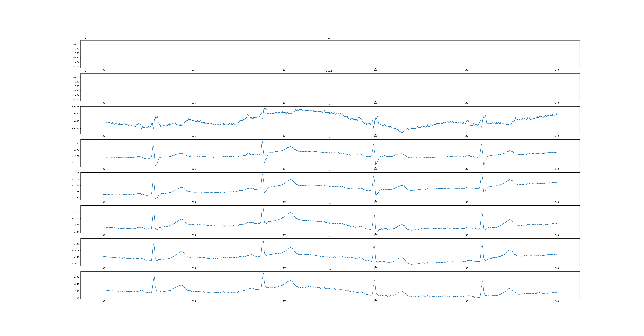This screenshot has height=336, width=644.
Task: Click the -0.844 y-axis label on V1
Action: [x=76, y=128]
